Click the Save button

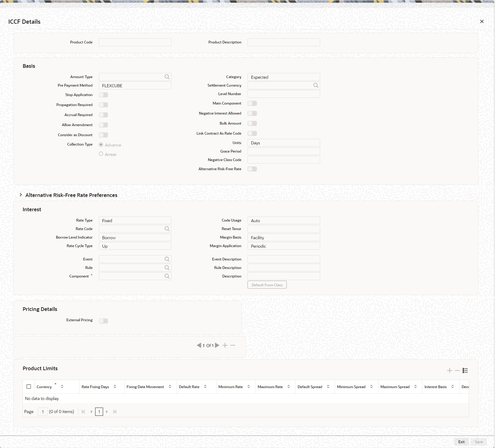[x=479, y=442]
